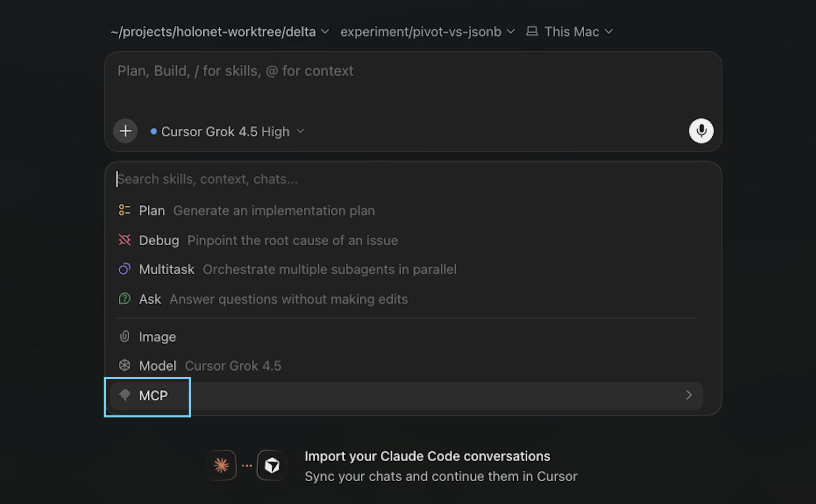Image resolution: width=816 pixels, height=504 pixels.
Task: Click the laptop icon beside This Mac
Action: pos(532,32)
